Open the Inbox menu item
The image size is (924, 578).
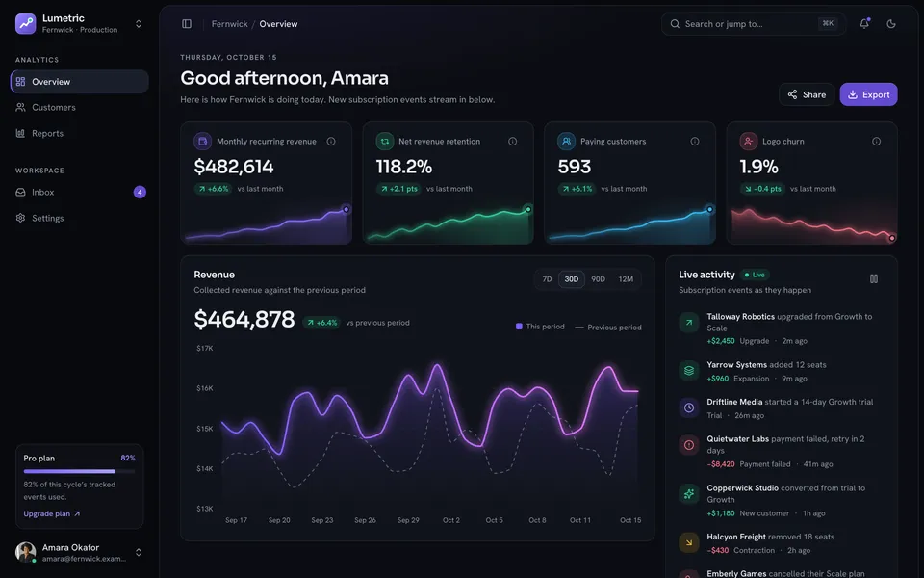pyautogui.click(x=80, y=193)
